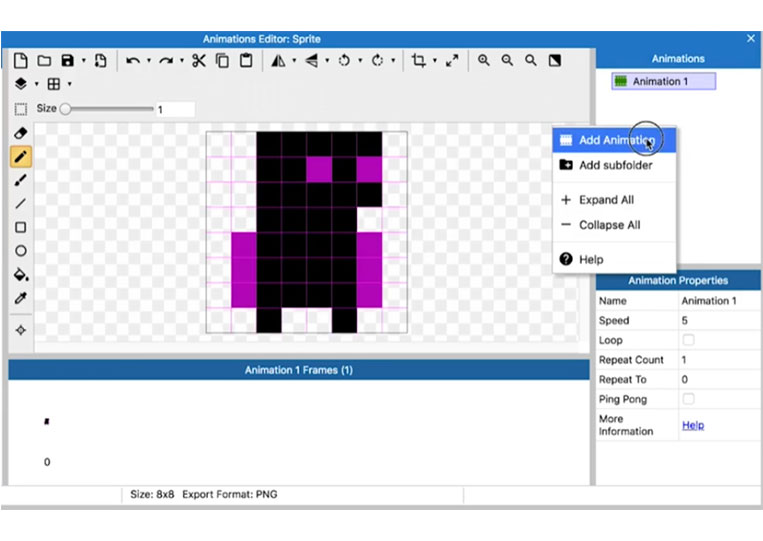Toggle the background contrast icon
Image resolution: width=763 pixels, height=541 pixels.
point(555,60)
